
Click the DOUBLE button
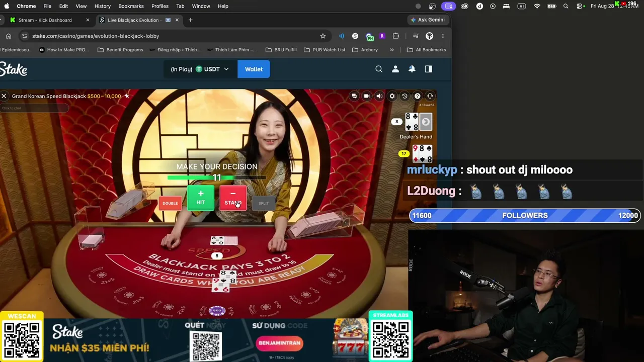[x=170, y=203]
